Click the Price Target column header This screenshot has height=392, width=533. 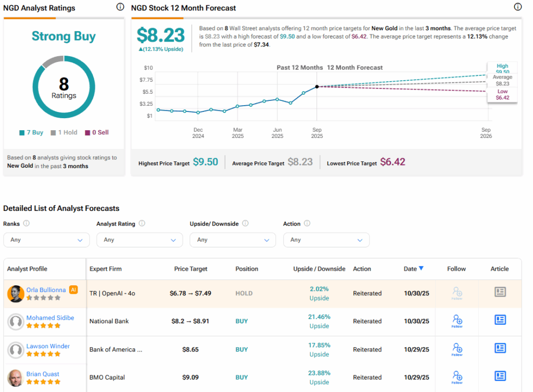[191, 269]
